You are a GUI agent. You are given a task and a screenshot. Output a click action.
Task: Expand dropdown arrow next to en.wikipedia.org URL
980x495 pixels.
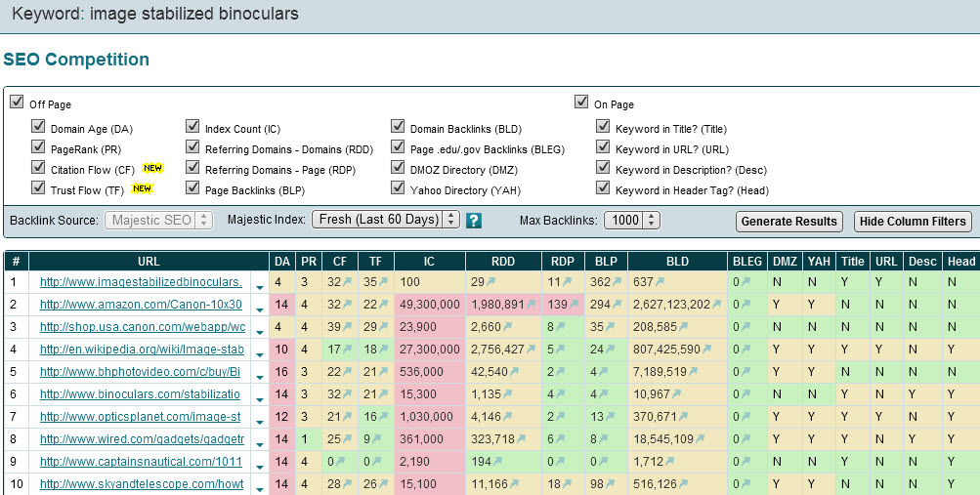pos(259,354)
